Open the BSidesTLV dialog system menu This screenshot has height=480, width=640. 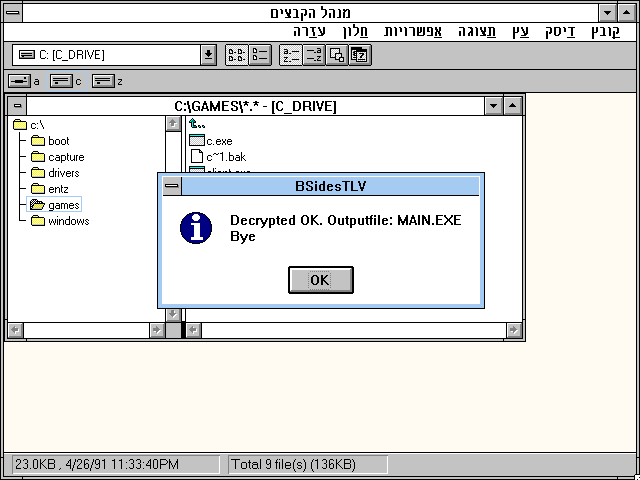point(172,186)
